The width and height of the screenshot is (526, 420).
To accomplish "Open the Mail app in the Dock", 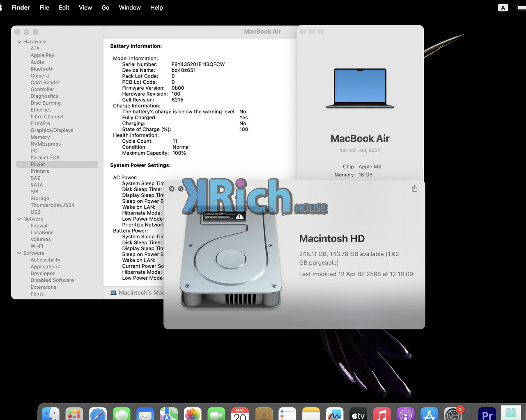I will point(145,413).
